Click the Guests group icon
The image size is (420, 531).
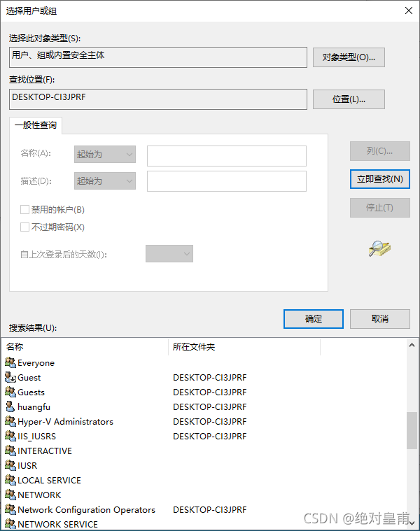click(10, 392)
